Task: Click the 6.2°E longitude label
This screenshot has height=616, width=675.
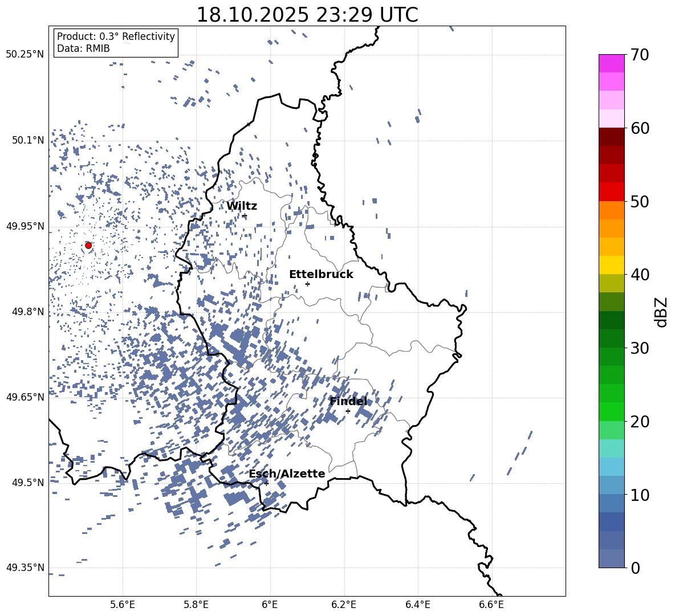Action: (344, 605)
